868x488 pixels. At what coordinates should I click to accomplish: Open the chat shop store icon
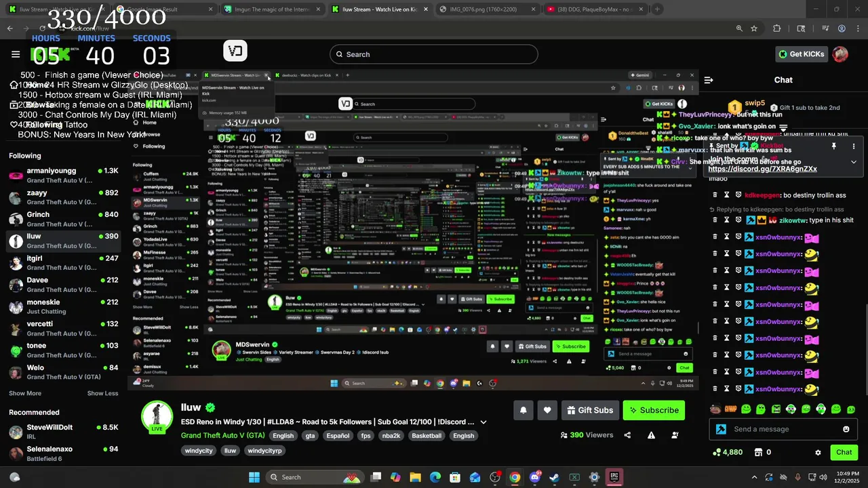759,452
